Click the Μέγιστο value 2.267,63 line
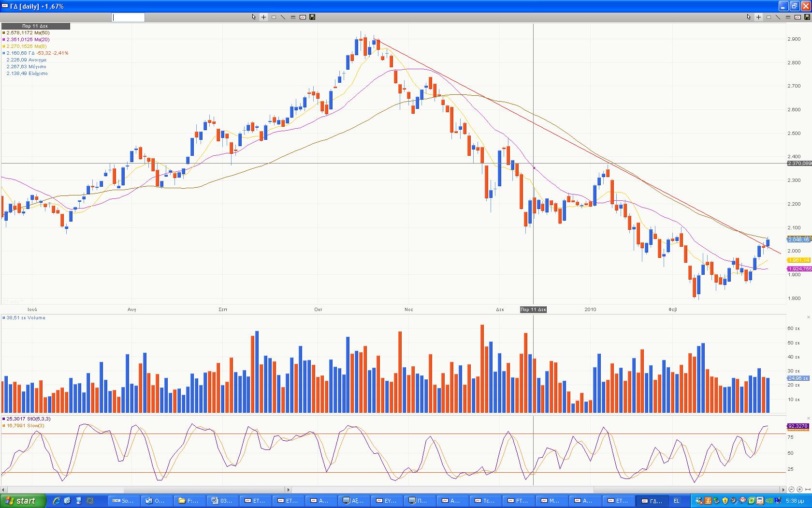 [27, 67]
